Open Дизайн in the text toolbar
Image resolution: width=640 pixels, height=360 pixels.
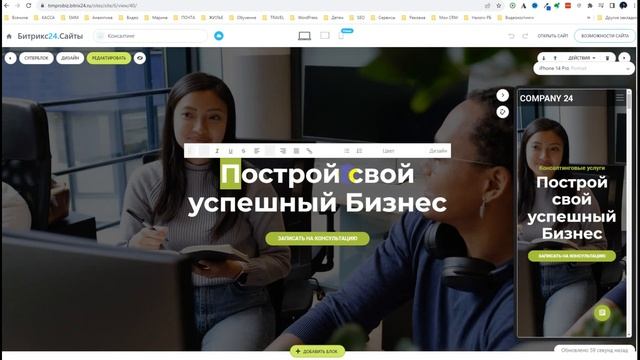(x=438, y=151)
